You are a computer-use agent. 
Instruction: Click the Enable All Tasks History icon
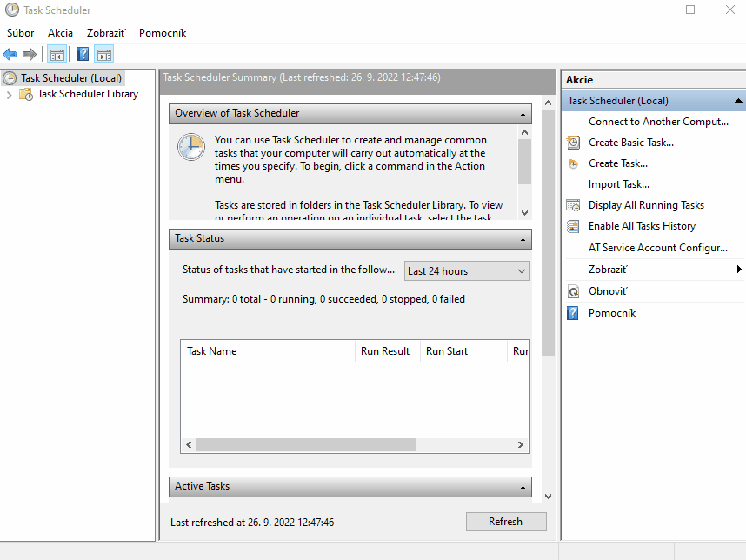coord(573,226)
